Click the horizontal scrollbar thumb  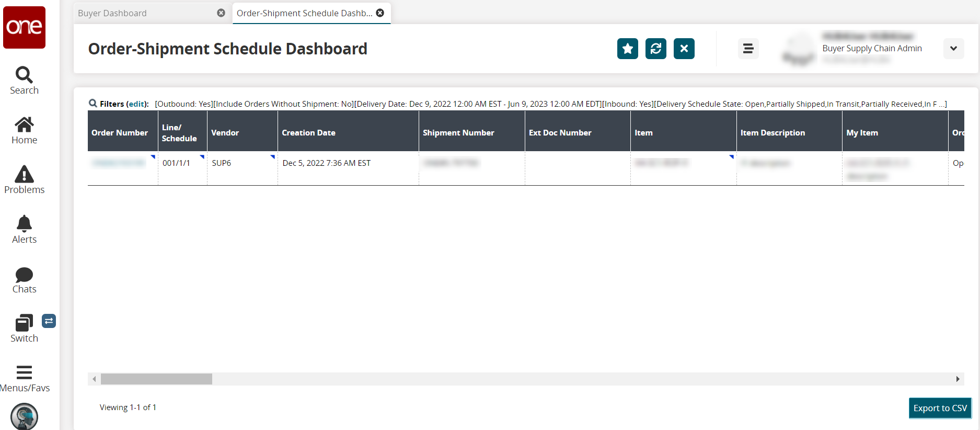[x=156, y=379]
